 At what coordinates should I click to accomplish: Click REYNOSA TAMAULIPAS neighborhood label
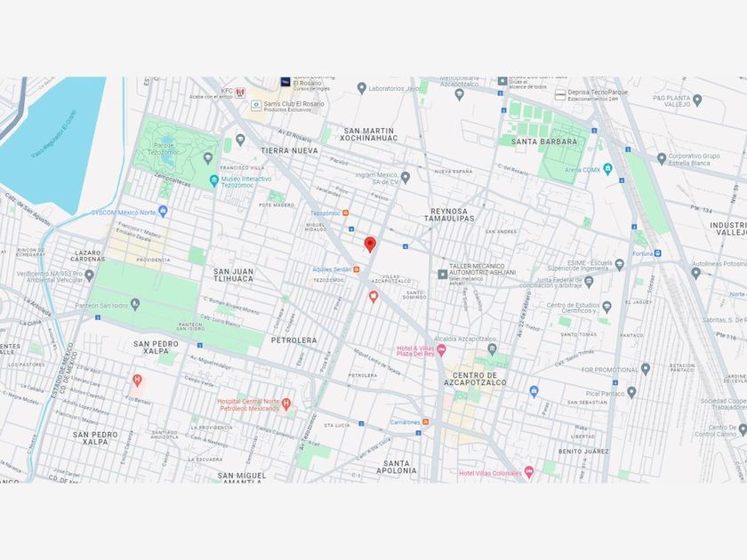click(x=449, y=215)
